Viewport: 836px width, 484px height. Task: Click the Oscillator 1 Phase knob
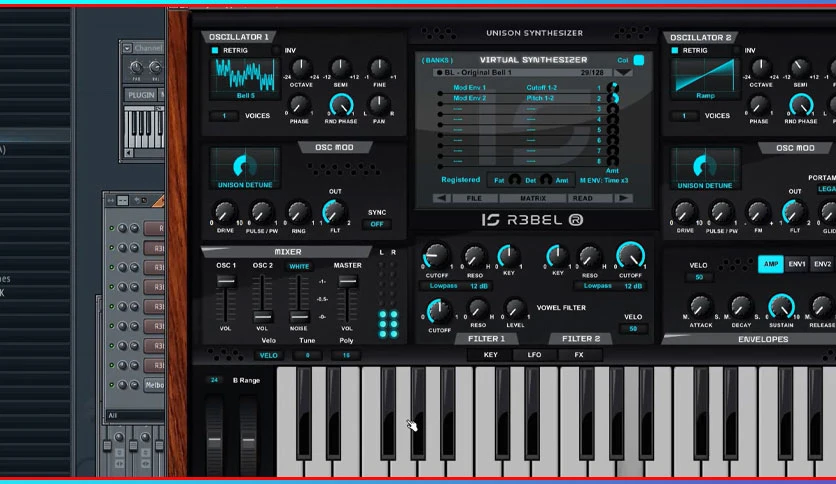300,106
